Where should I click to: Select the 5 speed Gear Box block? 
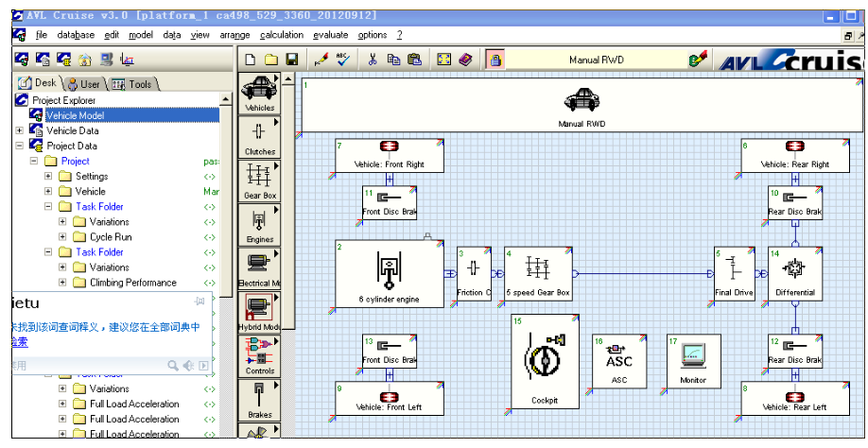pyautogui.click(x=538, y=274)
